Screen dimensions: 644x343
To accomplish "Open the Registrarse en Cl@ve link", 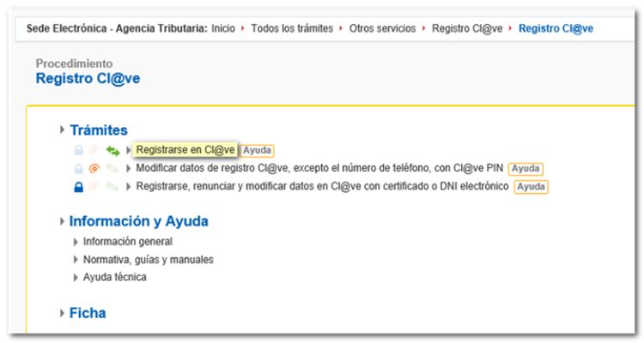I will tap(185, 150).
